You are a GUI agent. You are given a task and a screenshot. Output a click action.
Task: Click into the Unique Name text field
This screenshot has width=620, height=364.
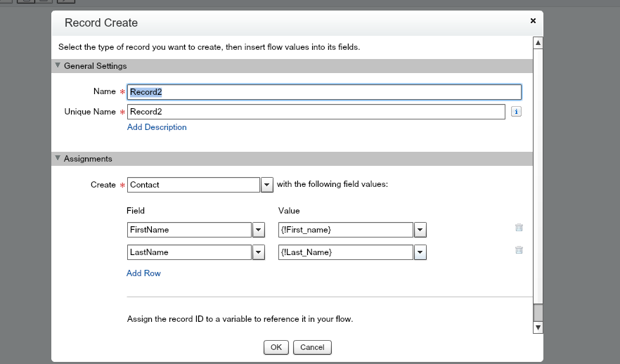click(316, 112)
